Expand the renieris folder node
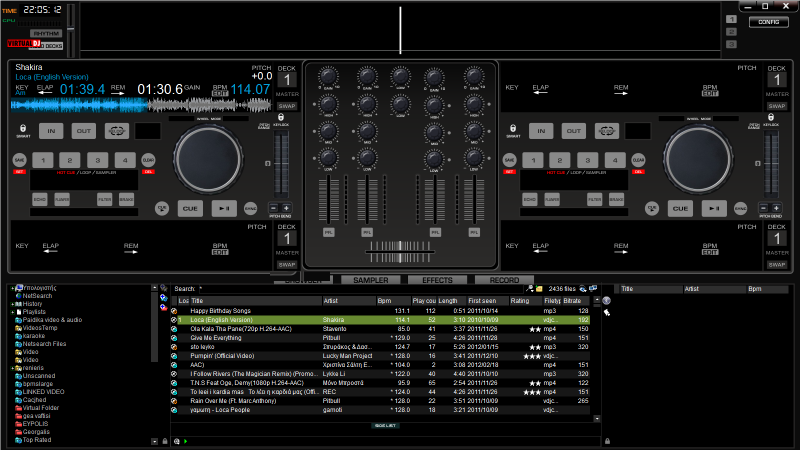The height and width of the screenshot is (450, 800). [x=12, y=368]
